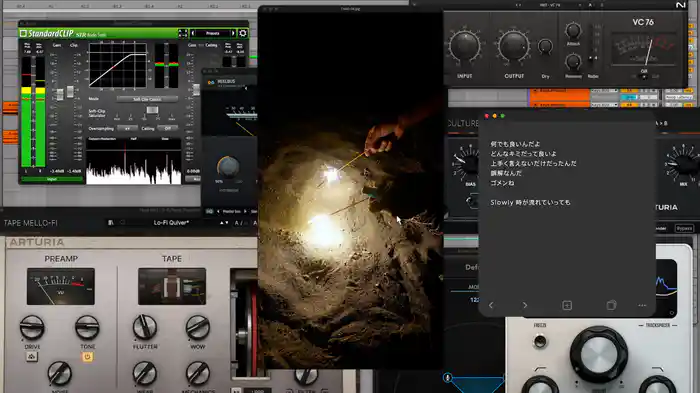Step Tape Mello-Fi preset up/down arrows
This screenshot has width=700, height=393.
click(224, 222)
